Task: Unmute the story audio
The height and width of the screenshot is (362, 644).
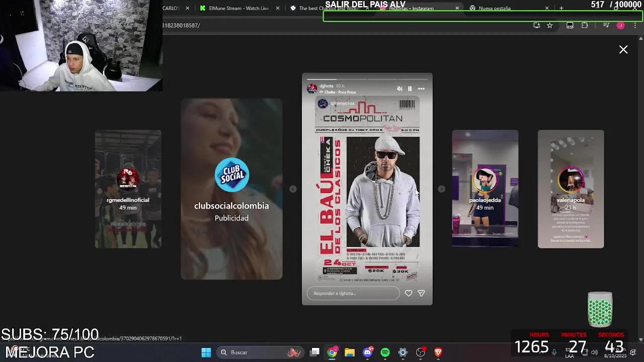Action: click(399, 88)
